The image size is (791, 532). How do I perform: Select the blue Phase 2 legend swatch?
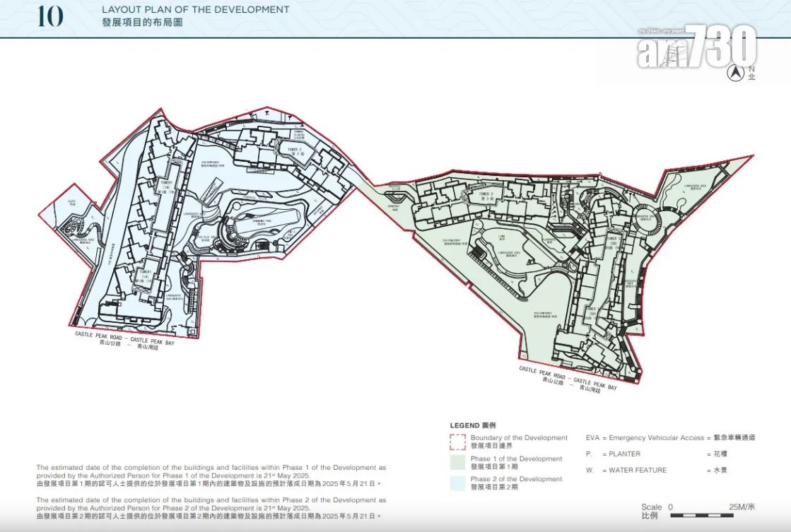tap(457, 483)
